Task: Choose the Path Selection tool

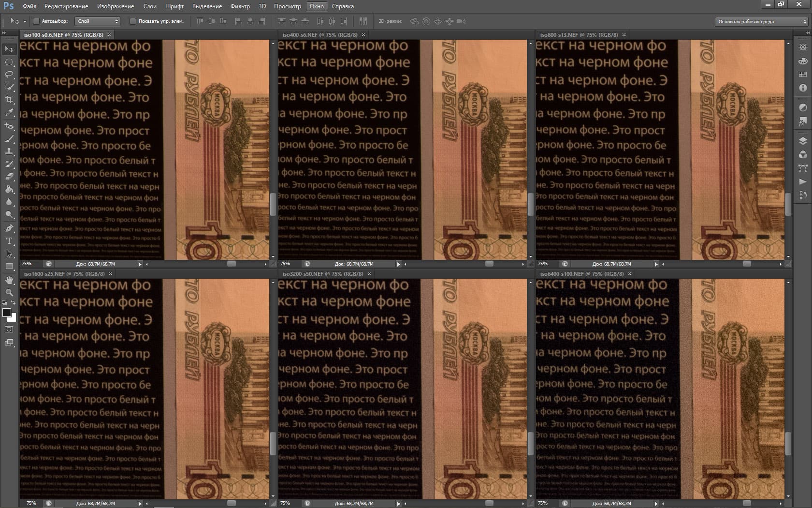Action: click(9, 254)
